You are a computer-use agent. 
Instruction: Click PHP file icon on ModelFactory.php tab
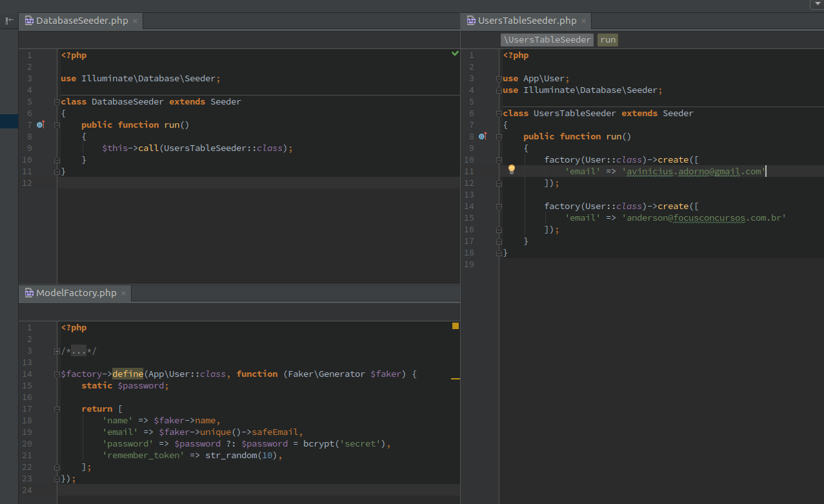29,293
